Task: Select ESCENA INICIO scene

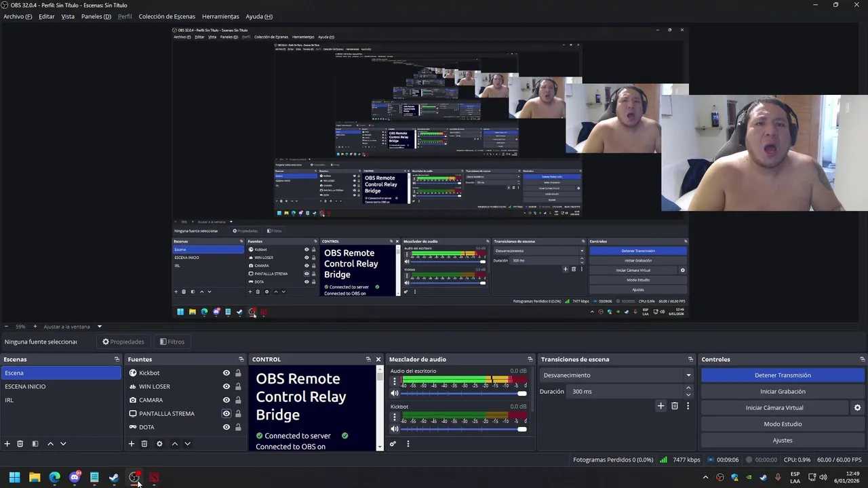Action: [61, 386]
